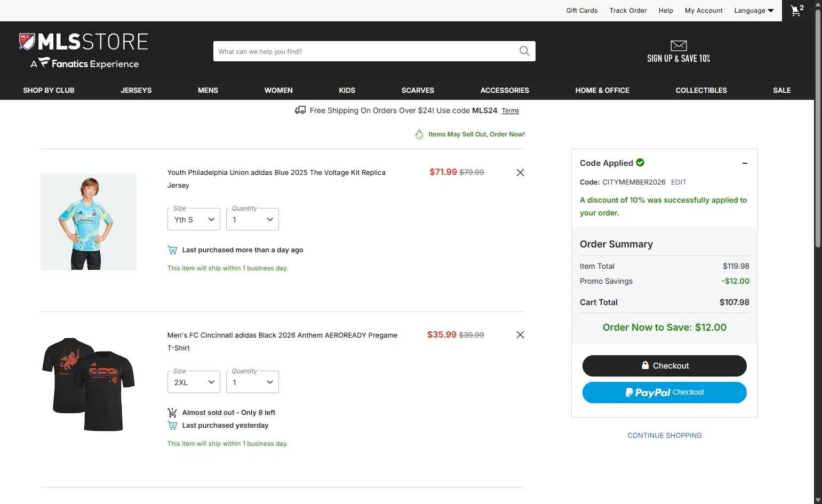Go to the Sale section
Viewport: 822px width, 504px height.
click(x=781, y=90)
